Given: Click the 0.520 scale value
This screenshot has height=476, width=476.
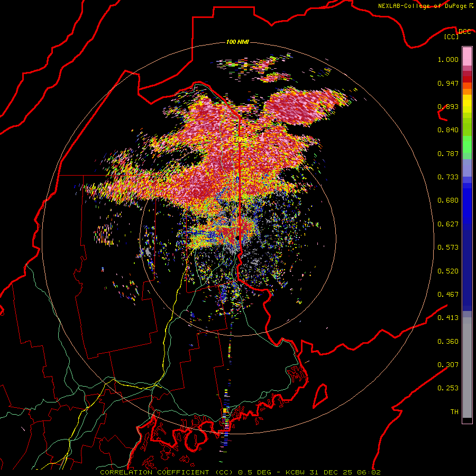Looking at the screenshot, I should [448, 271].
